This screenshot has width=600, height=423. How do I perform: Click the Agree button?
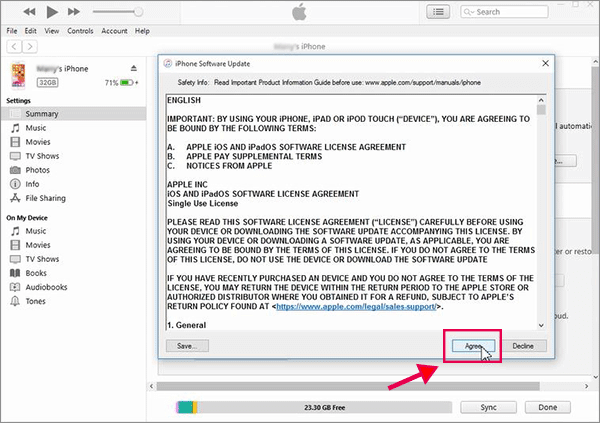[x=473, y=346]
